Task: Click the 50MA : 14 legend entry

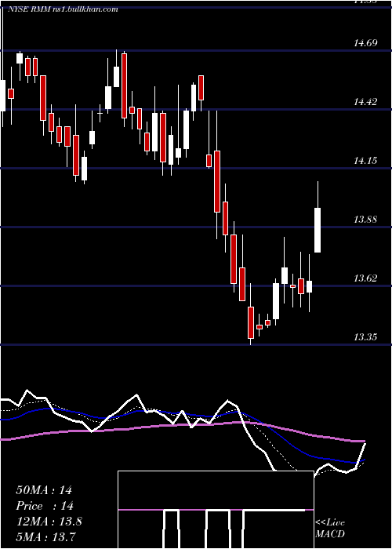Action: coord(44,490)
